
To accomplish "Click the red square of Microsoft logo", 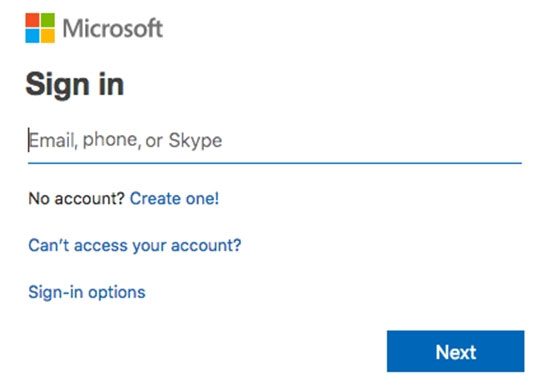I will point(32,20).
